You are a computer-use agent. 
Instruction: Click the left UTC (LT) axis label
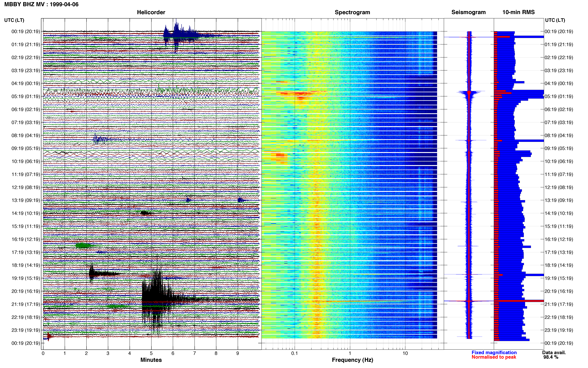coord(14,20)
